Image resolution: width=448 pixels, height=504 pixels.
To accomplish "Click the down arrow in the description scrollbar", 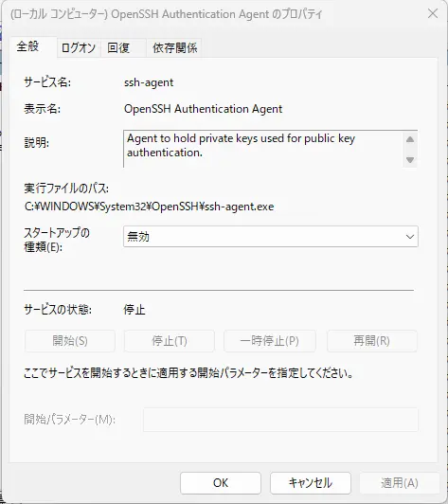I will (x=410, y=160).
